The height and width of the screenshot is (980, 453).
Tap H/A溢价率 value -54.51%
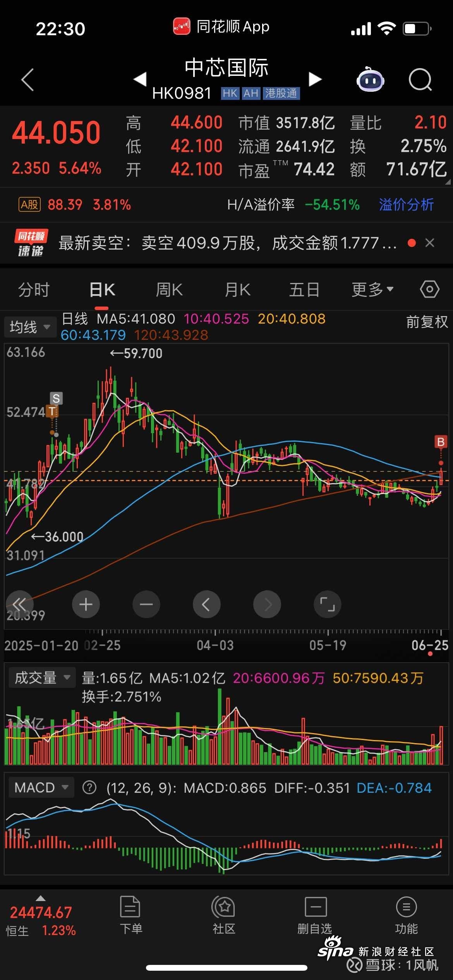coord(332,204)
